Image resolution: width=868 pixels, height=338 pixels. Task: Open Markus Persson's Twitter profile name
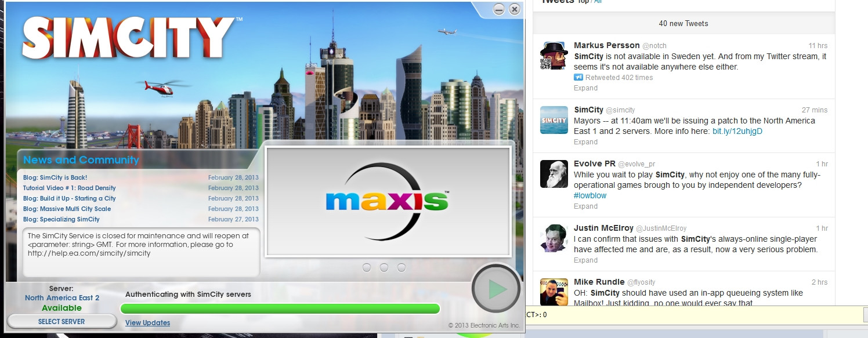point(606,45)
